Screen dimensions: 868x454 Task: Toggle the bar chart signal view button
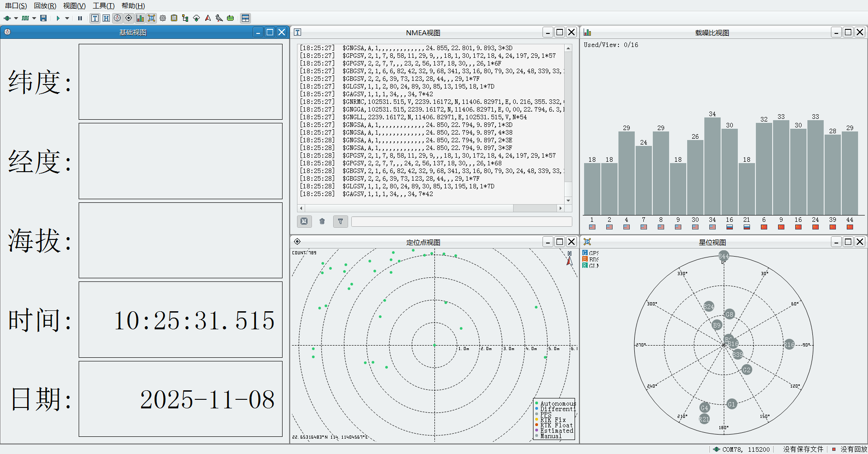click(140, 18)
